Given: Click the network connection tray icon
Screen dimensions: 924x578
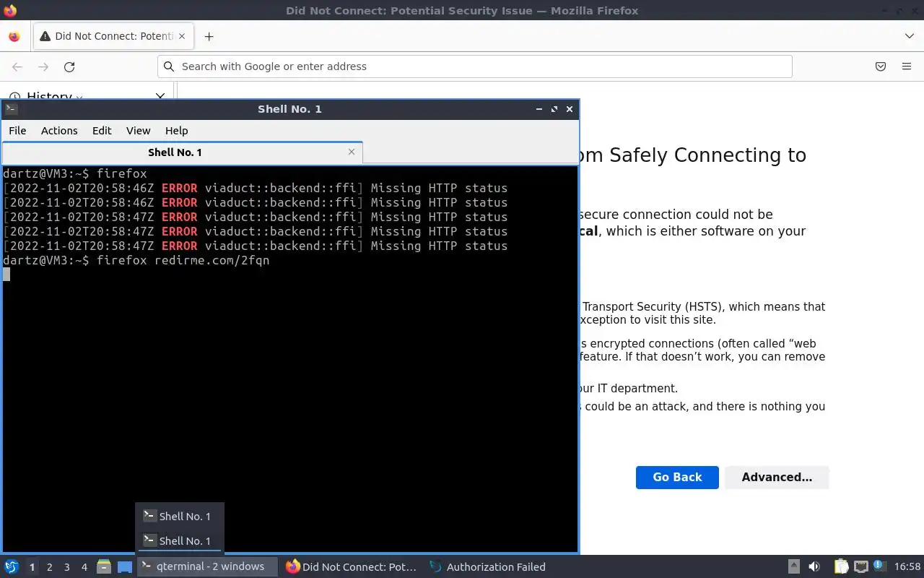Looking at the screenshot, I should [860, 566].
